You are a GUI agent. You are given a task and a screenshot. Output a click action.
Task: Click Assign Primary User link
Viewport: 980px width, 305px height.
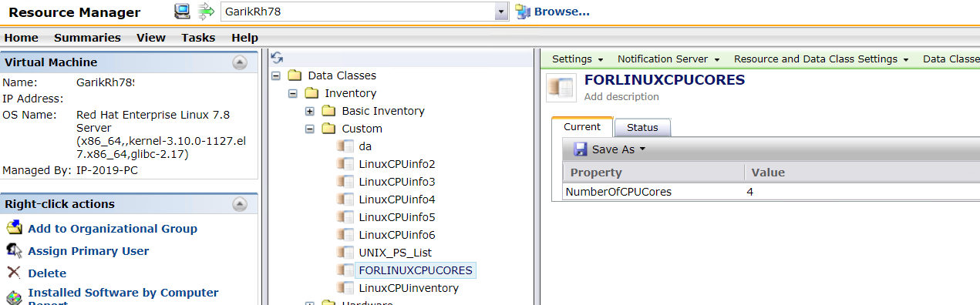(89, 251)
